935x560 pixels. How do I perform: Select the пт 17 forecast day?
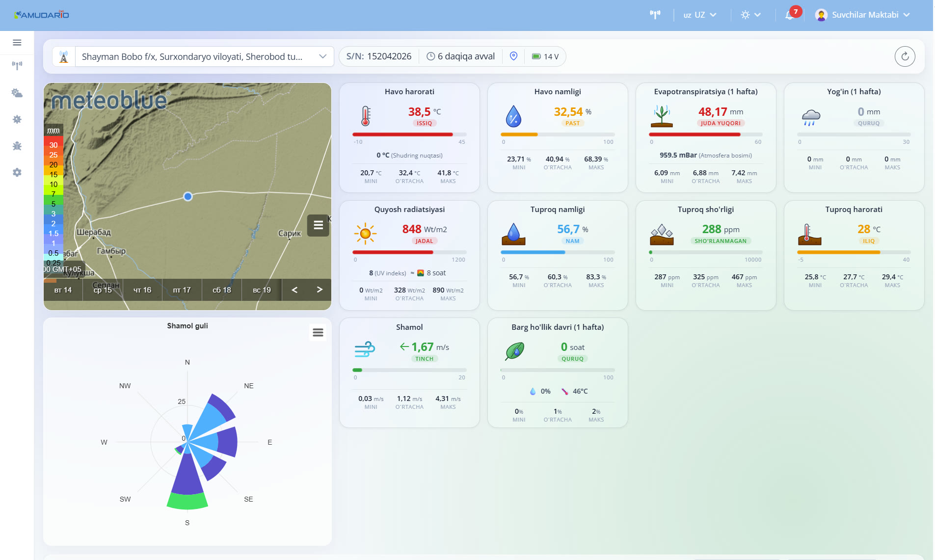182,290
